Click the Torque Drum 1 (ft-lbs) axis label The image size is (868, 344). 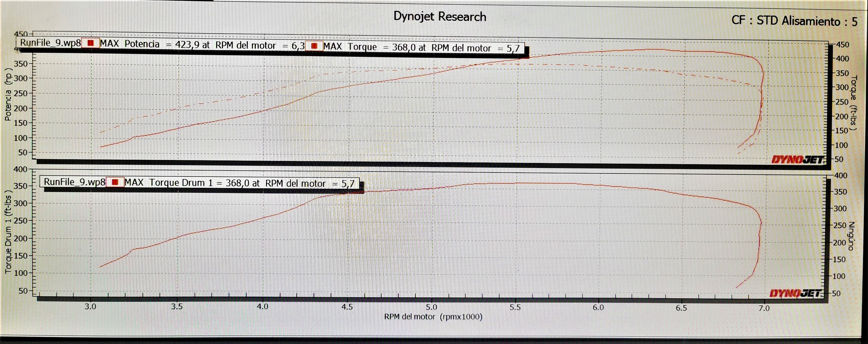pos(8,232)
